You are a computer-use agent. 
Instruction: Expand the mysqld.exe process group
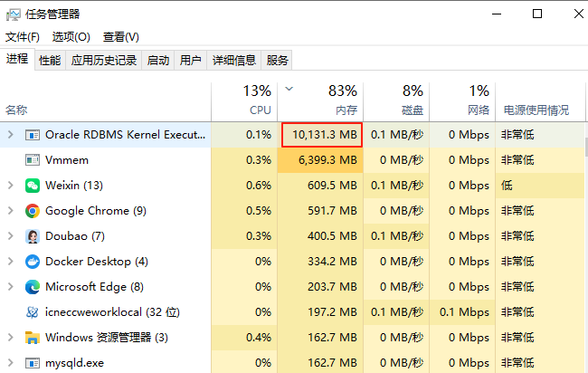11,363
